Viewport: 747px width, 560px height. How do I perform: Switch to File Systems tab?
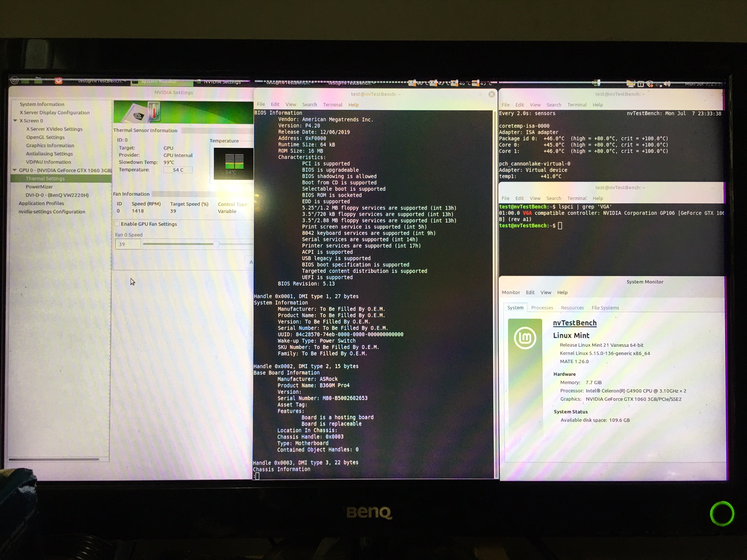(x=605, y=308)
